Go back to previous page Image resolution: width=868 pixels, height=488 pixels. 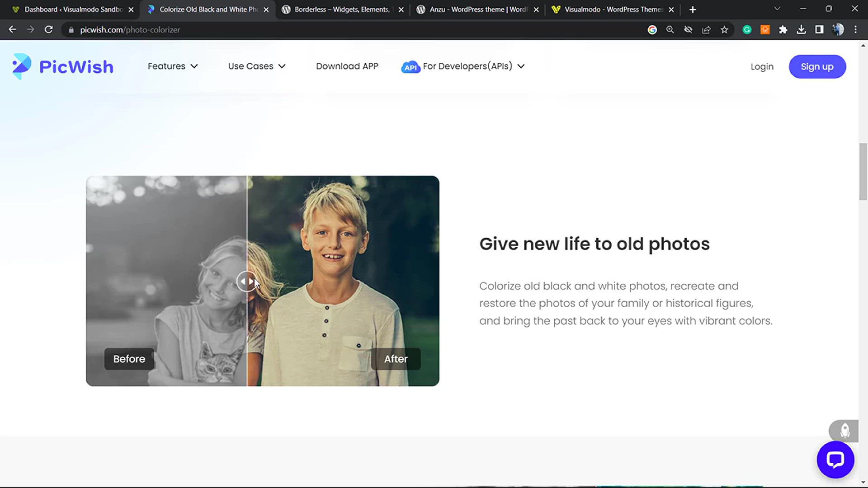tap(12, 29)
